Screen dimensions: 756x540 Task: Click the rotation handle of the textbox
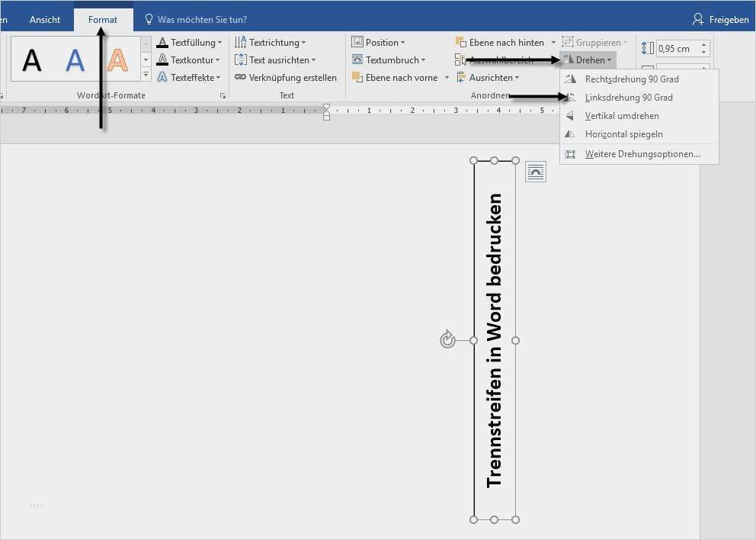click(447, 339)
